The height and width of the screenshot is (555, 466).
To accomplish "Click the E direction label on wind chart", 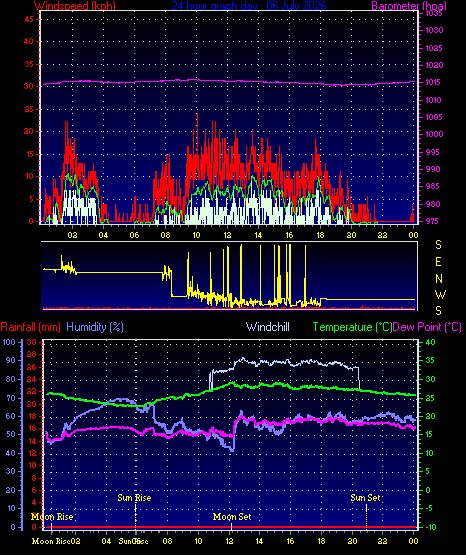I will coord(438,262).
